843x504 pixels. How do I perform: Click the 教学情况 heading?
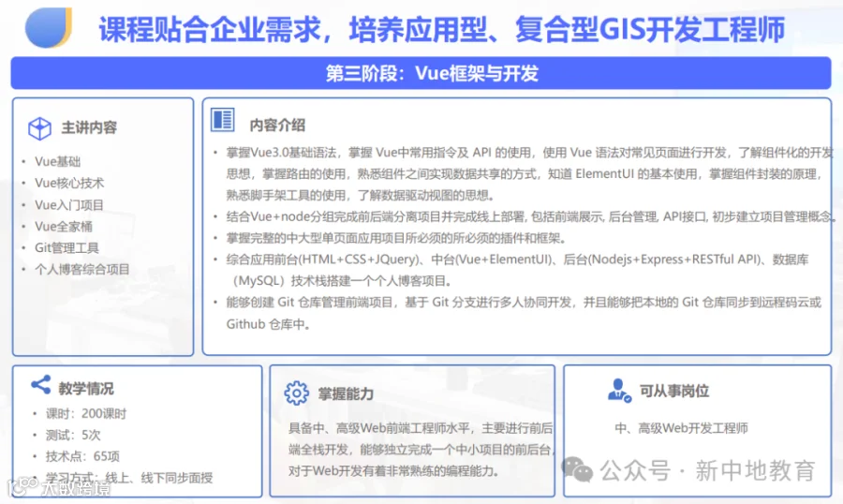86,389
